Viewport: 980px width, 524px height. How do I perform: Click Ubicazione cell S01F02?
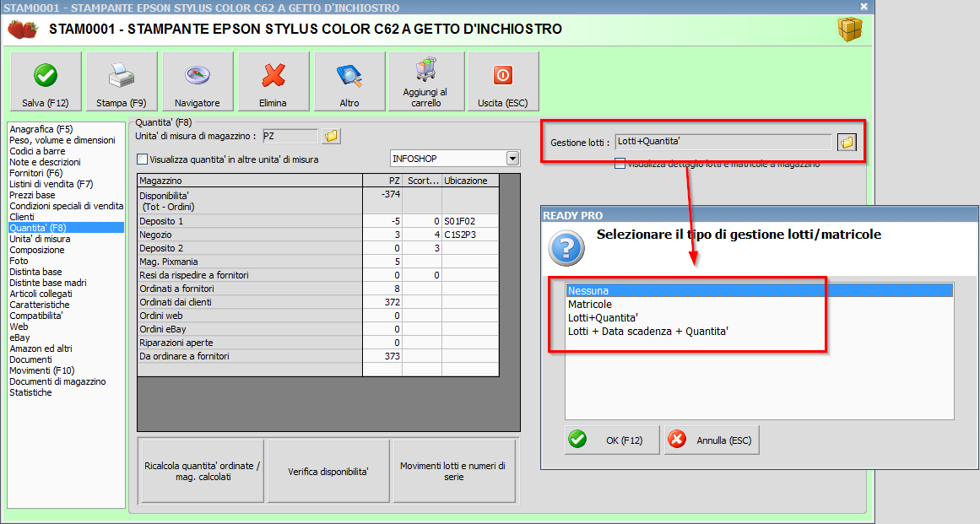point(470,221)
